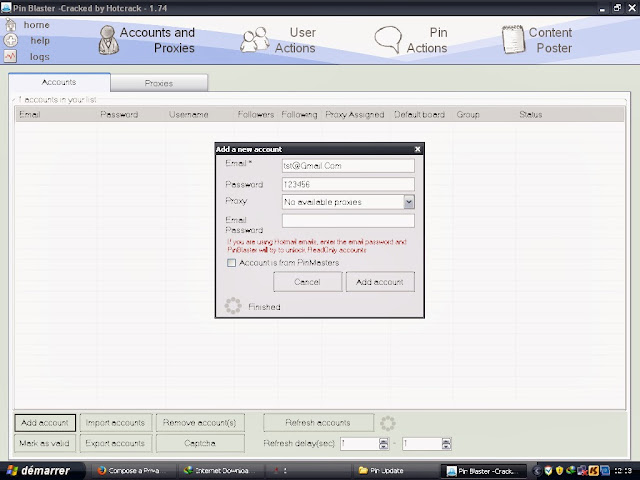Increase the first refresh delay spinner

[x=384, y=441]
